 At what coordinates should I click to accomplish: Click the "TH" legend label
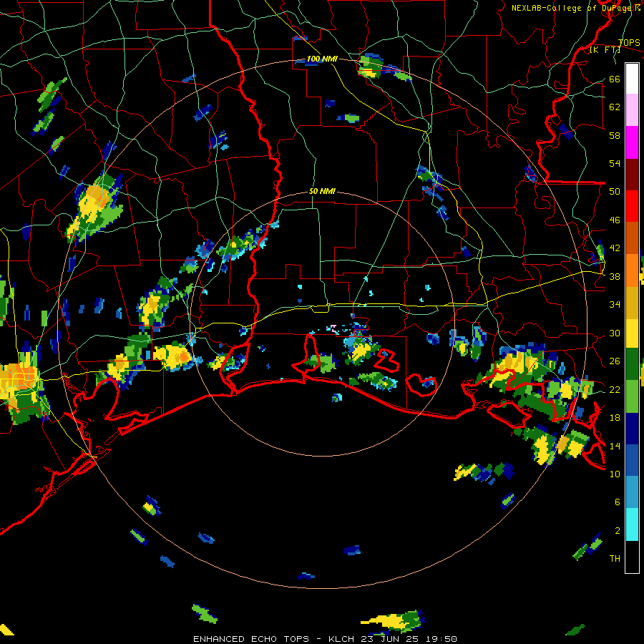coord(615,559)
